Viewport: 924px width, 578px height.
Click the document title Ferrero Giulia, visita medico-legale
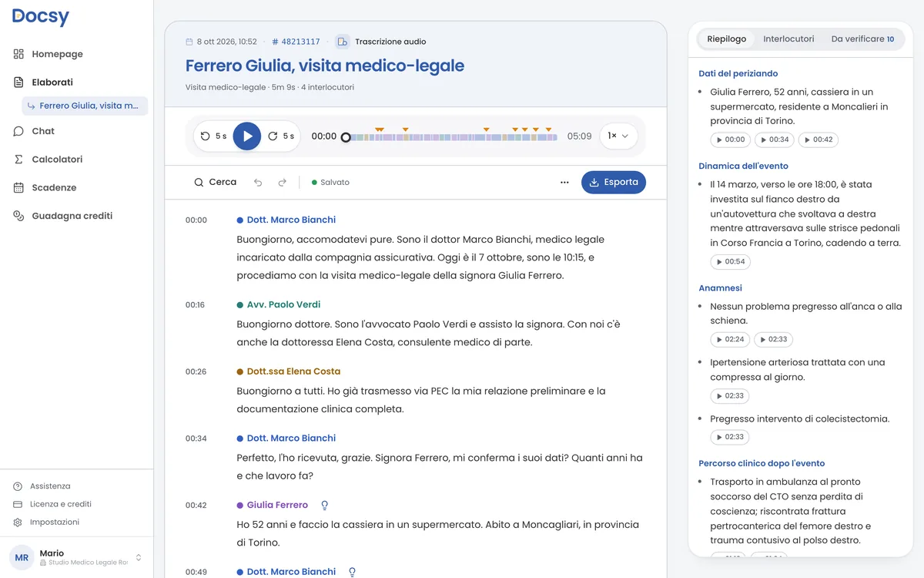tap(325, 66)
